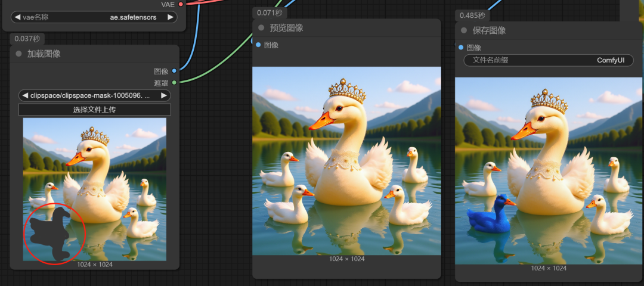The height and width of the screenshot is (286, 644).
Task: Switch to previous image file with left arrow
Action: (x=25, y=95)
